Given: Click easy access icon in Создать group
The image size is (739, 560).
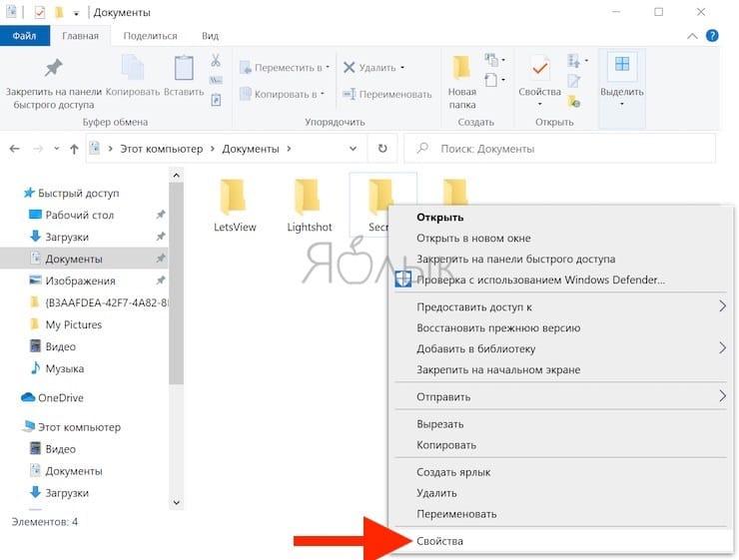Looking at the screenshot, I should click(x=494, y=80).
